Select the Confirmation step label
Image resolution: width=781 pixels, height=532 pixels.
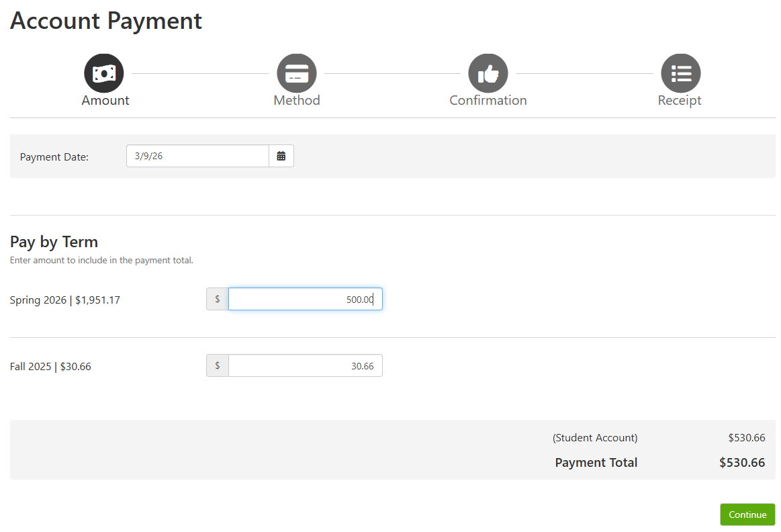click(488, 100)
